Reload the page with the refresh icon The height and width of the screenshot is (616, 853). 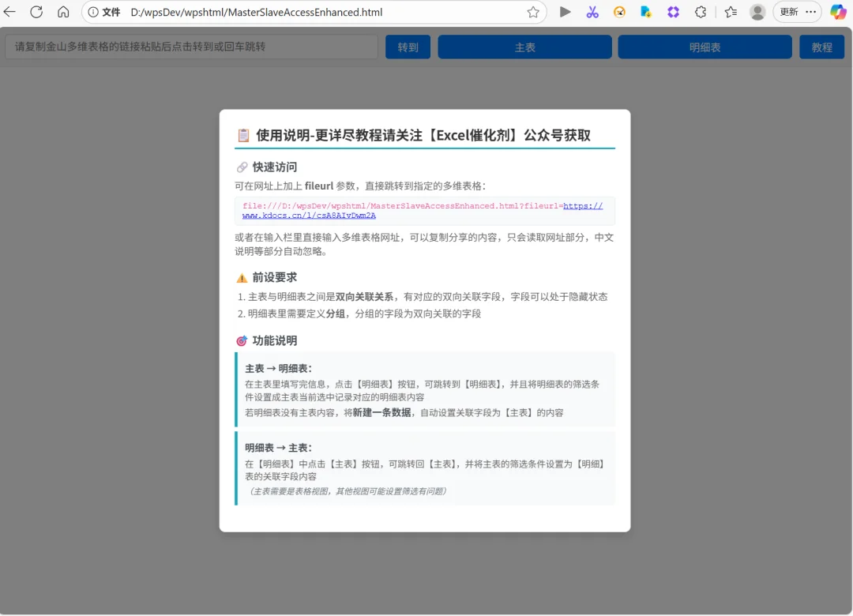click(x=36, y=12)
